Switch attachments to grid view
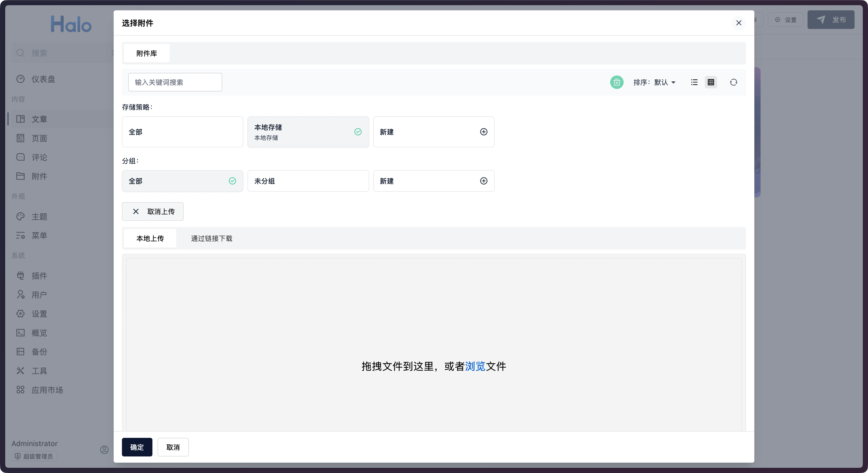This screenshot has width=868, height=473. coord(711,82)
